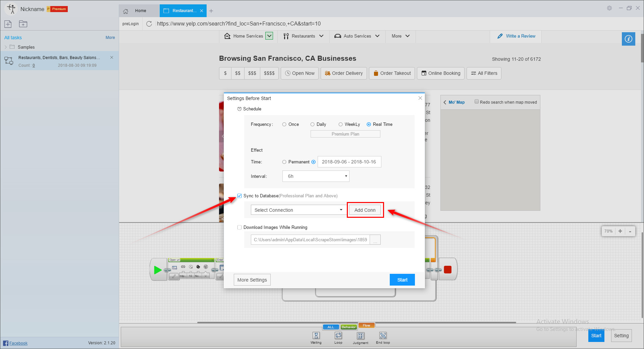The width and height of the screenshot is (644, 349).
Task: Click the browse ellipsis button for image path
Action: point(375,240)
